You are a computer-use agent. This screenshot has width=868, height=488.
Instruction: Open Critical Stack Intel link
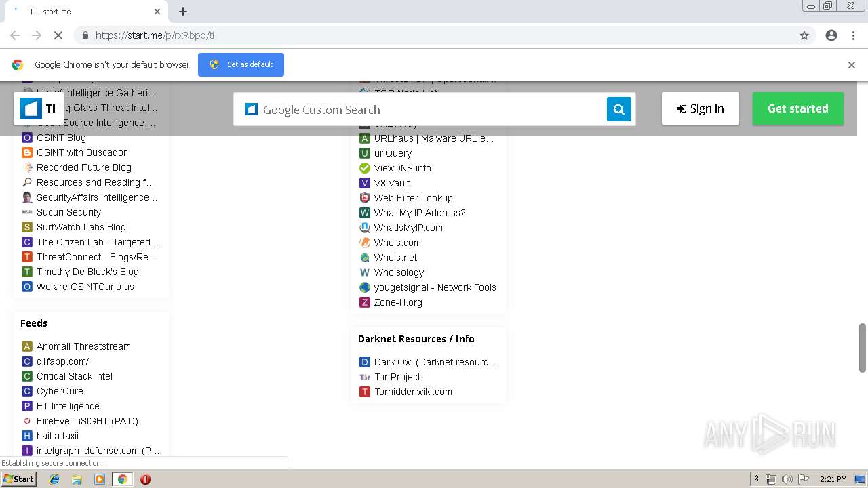point(75,376)
